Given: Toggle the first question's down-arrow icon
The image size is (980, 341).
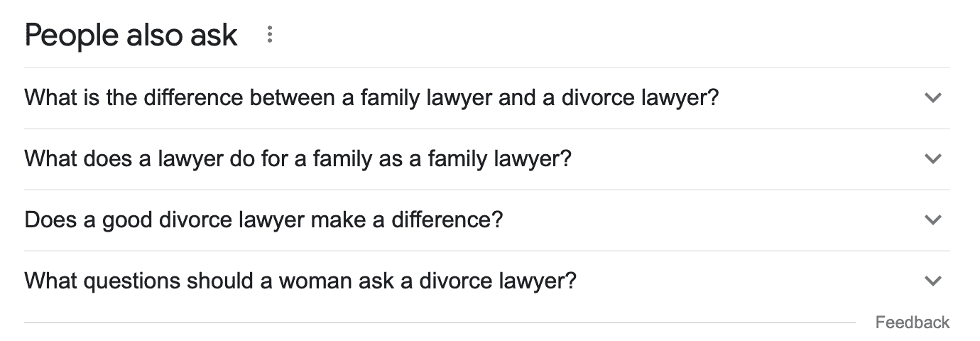Looking at the screenshot, I should (933, 98).
